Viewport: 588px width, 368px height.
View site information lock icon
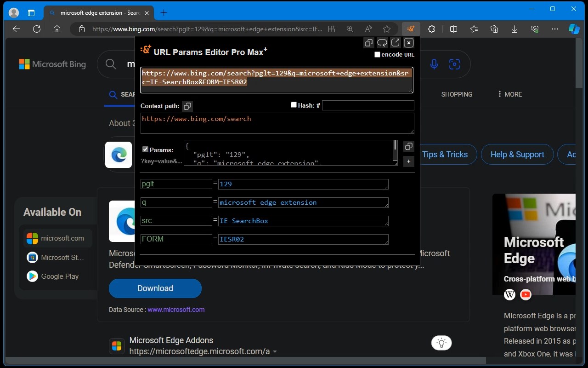(x=82, y=29)
